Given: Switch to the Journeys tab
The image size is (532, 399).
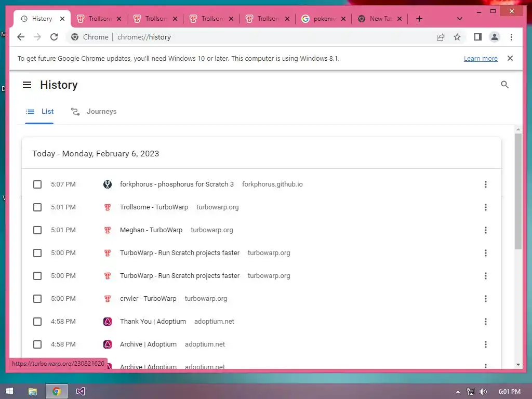Looking at the screenshot, I should (x=94, y=112).
